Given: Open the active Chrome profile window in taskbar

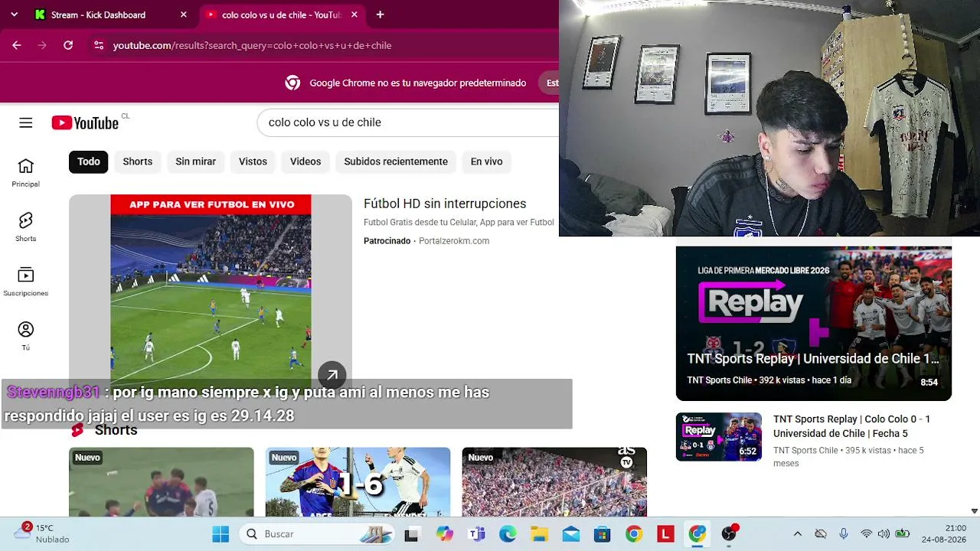Looking at the screenshot, I should (697, 534).
